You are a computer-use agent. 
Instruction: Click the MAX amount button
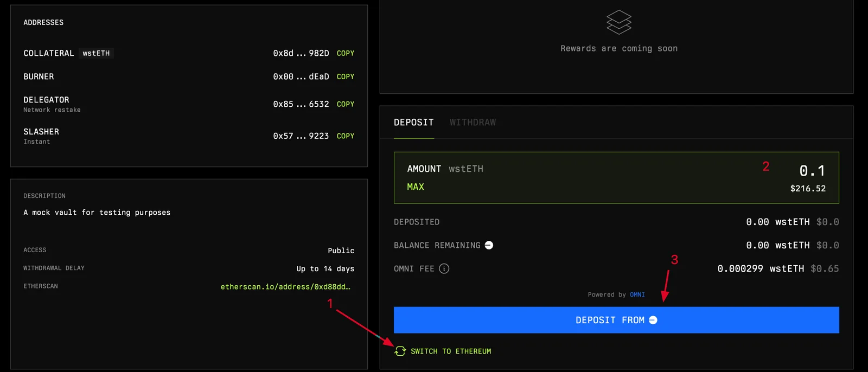[416, 187]
